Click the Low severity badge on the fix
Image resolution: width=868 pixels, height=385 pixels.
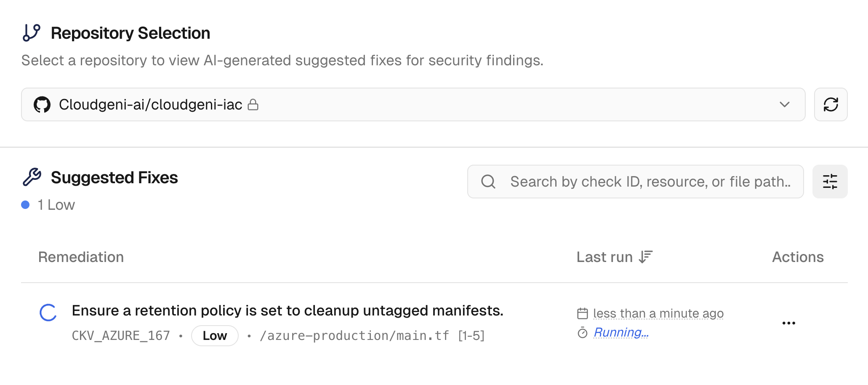[215, 336]
